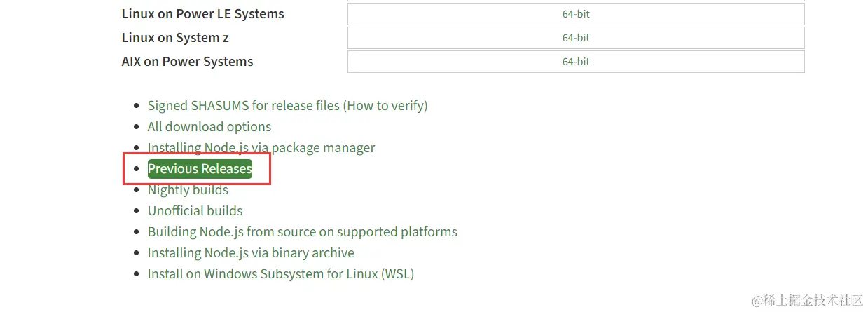This screenshot has height=312, width=868.
Task: Open the All download options link
Action: (x=209, y=127)
